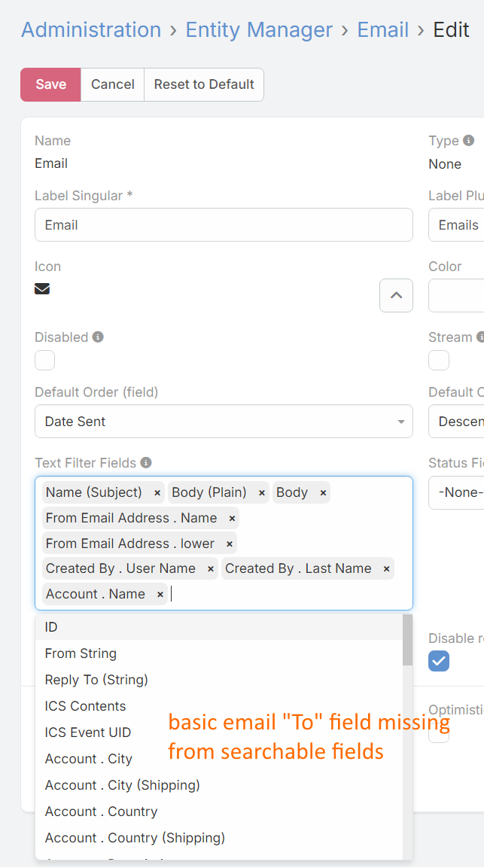Image resolution: width=484 pixels, height=868 pixels.
Task: Open the Status Field -None- dropdown
Action: [456, 492]
